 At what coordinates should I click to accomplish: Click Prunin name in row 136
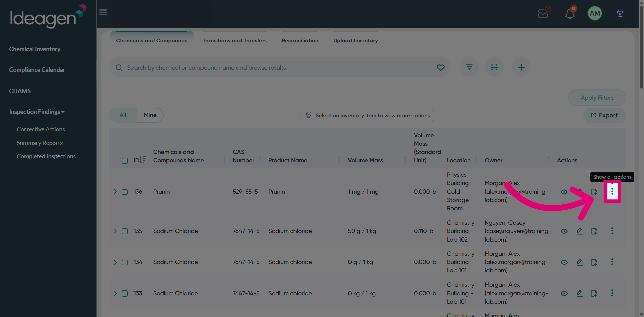coord(161,192)
